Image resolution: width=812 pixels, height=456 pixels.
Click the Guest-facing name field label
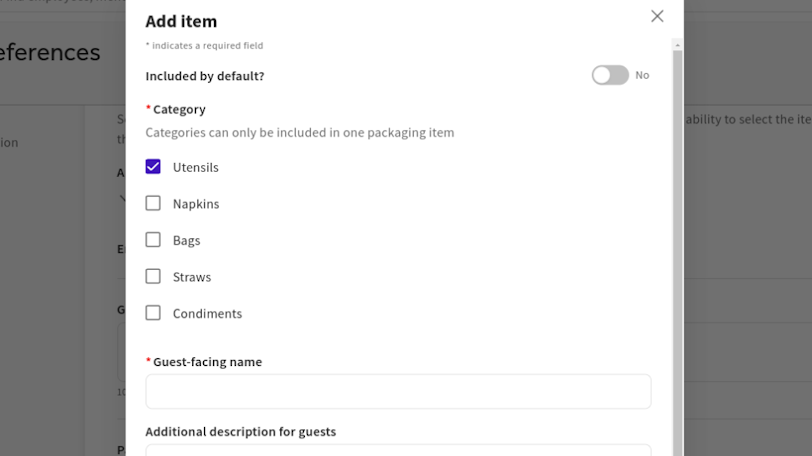click(207, 362)
